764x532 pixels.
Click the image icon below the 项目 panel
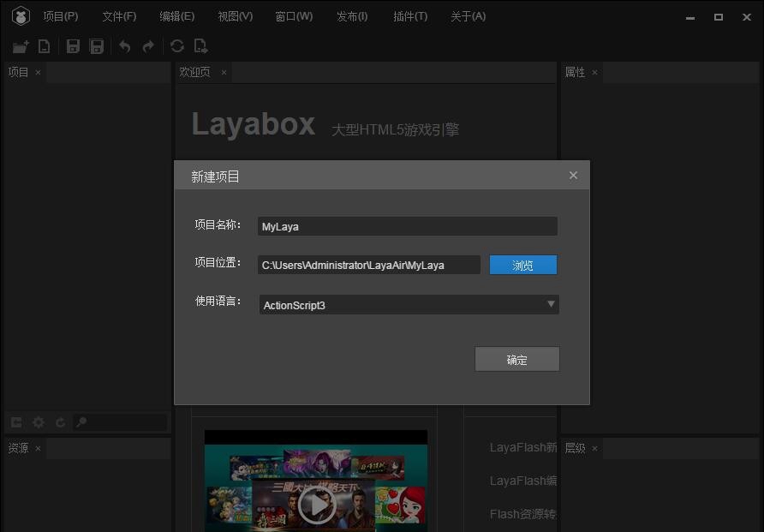coord(16,421)
